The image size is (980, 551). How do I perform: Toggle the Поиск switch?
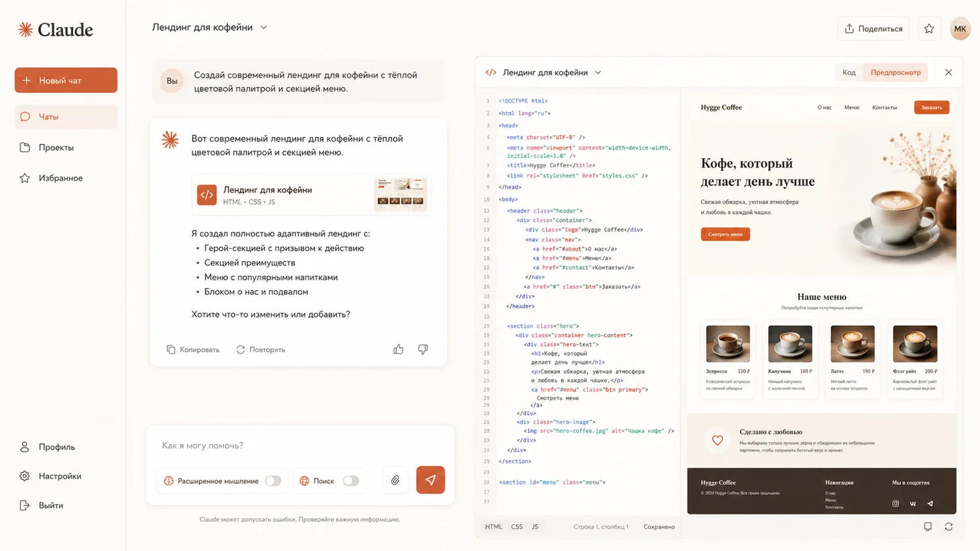pos(351,481)
